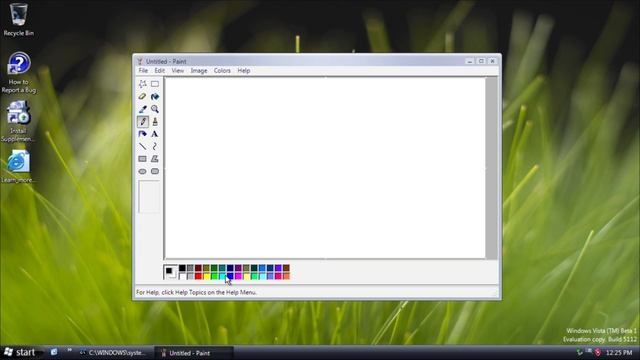Viewport: 640px width, 360px height.
Task: Select the Brush tool
Action: (155, 122)
